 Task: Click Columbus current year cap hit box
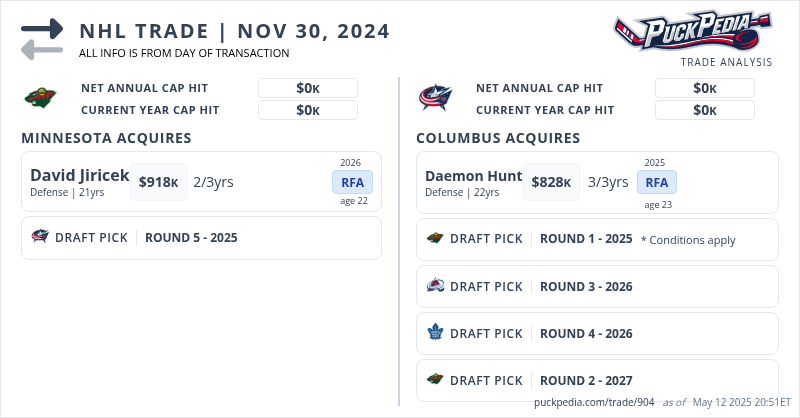[704, 110]
